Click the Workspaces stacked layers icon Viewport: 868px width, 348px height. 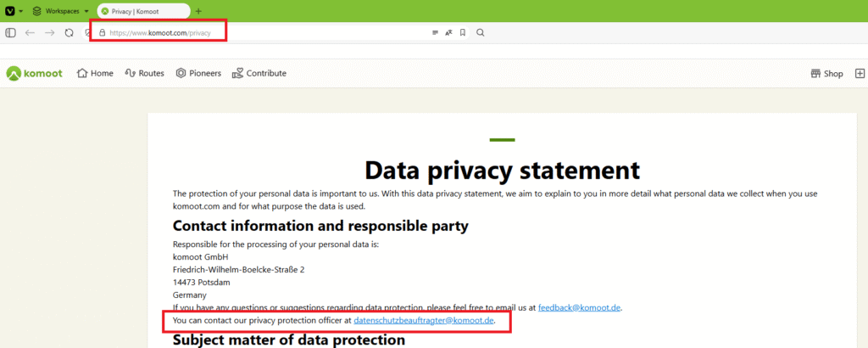37,11
